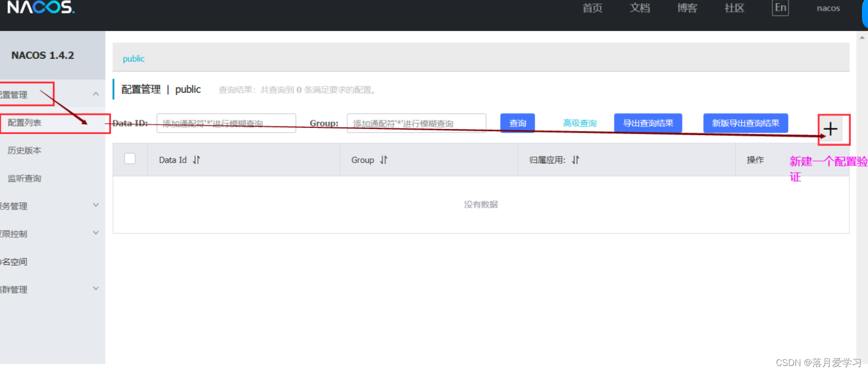868x372 pixels.
Task: Expand the 服务管理 sidebar section
Action: tap(96, 205)
